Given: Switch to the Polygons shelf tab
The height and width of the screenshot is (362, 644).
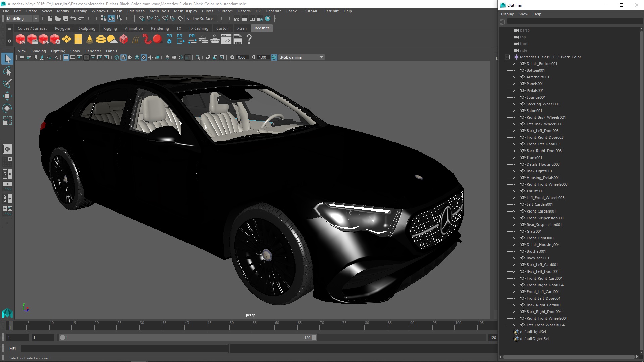Looking at the screenshot, I should click(63, 28).
